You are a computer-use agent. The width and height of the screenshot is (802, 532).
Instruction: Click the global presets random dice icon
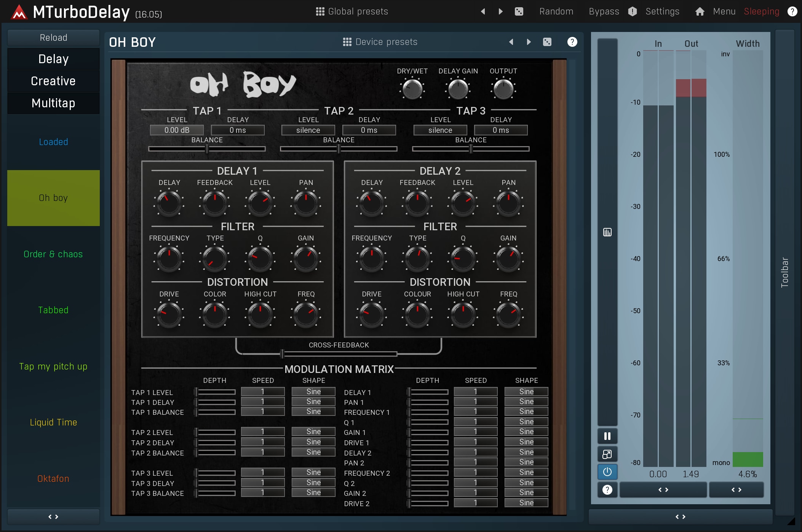[x=519, y=11]
